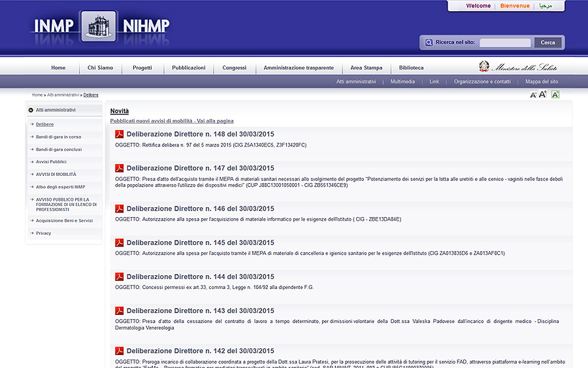Screen dimensions: 588x368
Task: Open PDF icon for Deliberazione n. 145
Action: click(x=120, y=243)
